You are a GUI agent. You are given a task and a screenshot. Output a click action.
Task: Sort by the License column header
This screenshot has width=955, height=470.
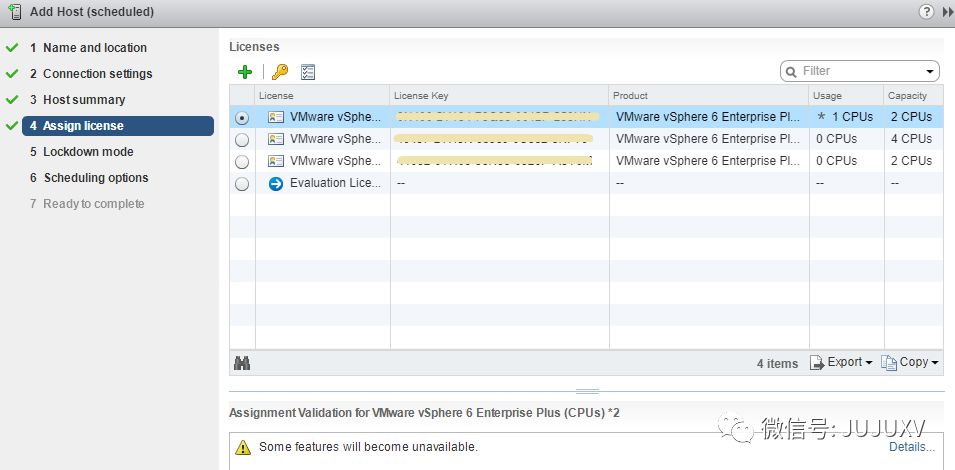point(322,96)
